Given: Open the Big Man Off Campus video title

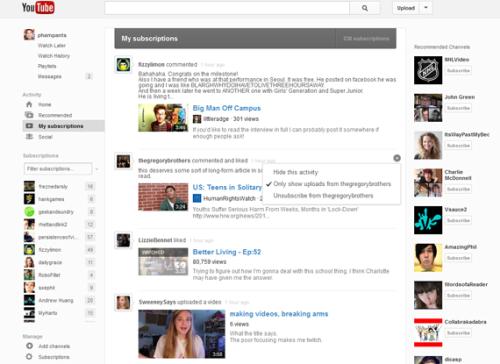Looking at the screenshot, I should tap(227, 108).
